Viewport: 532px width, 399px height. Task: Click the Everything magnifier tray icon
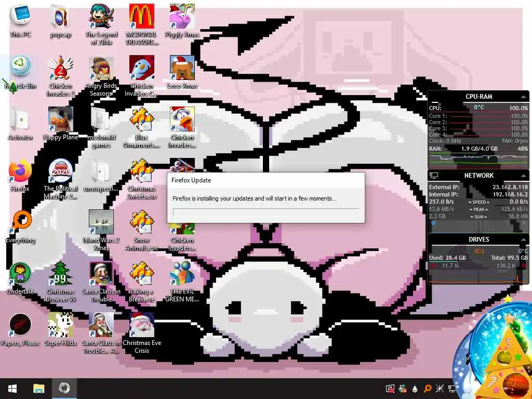click(x=428, y=389)
